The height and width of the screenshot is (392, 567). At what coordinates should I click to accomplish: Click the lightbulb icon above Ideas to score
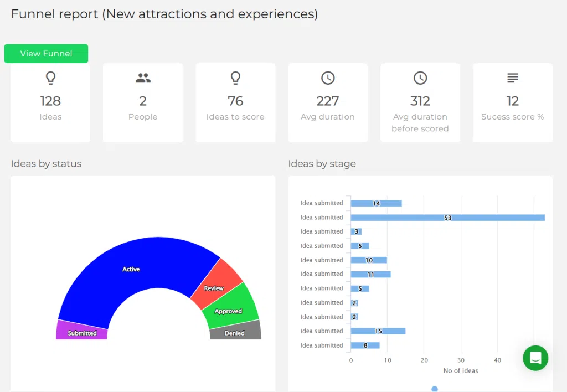[235, 78]
